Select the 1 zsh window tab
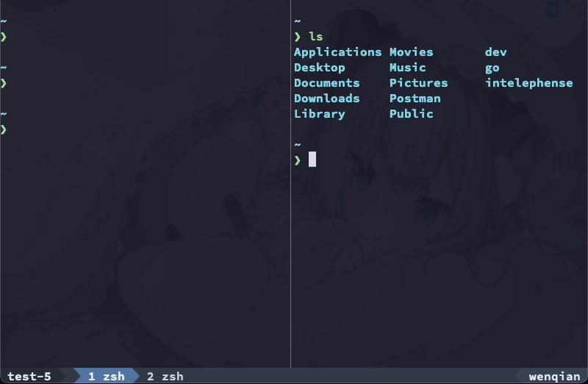 (x=107, y=376)
